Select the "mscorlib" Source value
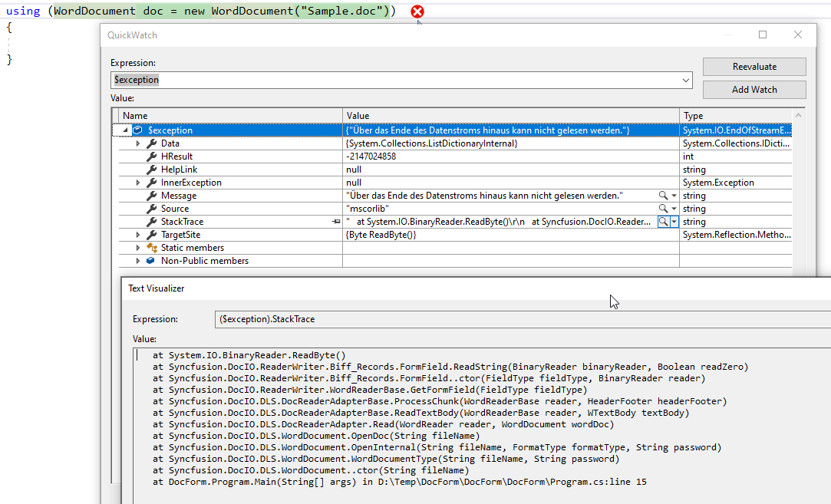Viewport: 831px width, 504px height. [368, 209]
